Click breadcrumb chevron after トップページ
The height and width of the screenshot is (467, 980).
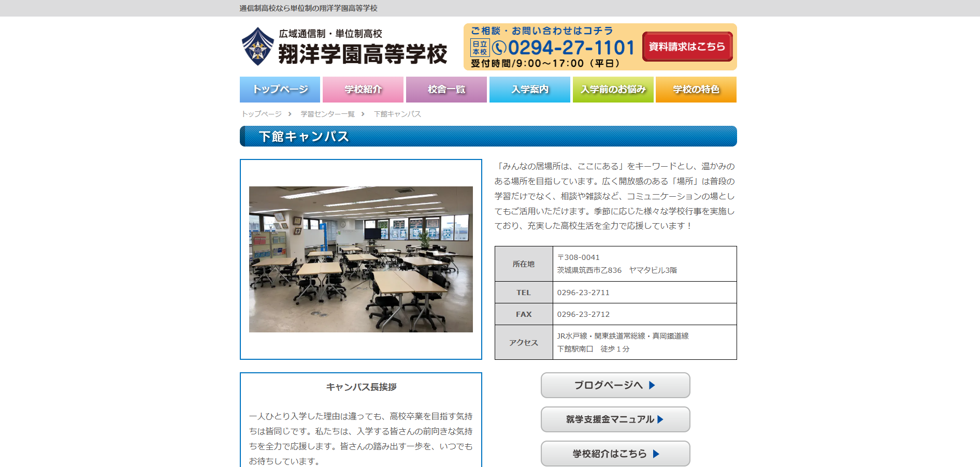tap(290, 114)
